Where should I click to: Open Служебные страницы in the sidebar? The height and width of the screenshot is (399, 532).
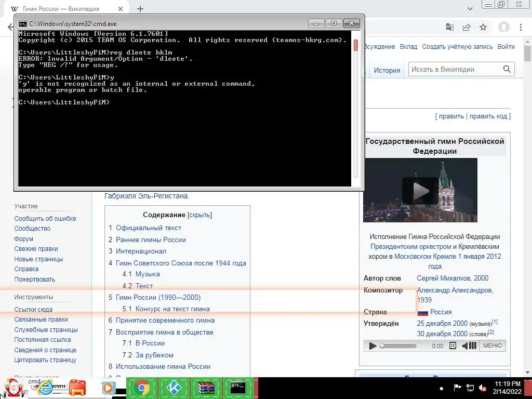tap(46, 329)
